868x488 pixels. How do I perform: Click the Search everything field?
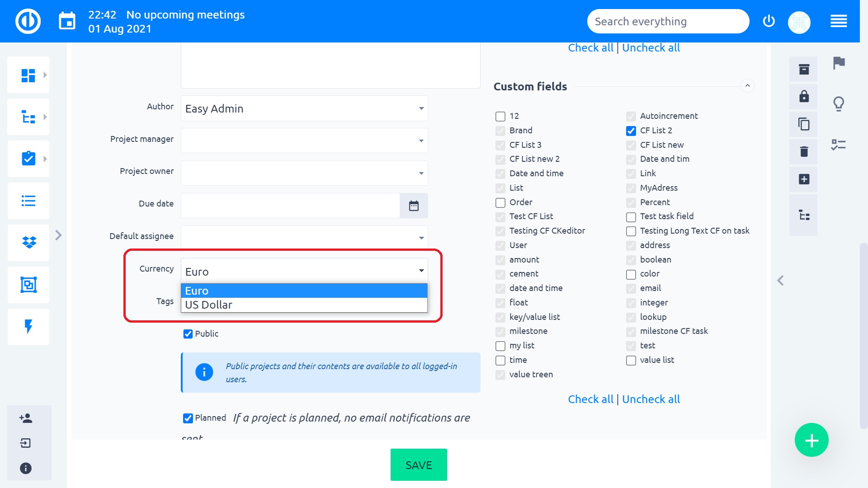tap(668, 21)
